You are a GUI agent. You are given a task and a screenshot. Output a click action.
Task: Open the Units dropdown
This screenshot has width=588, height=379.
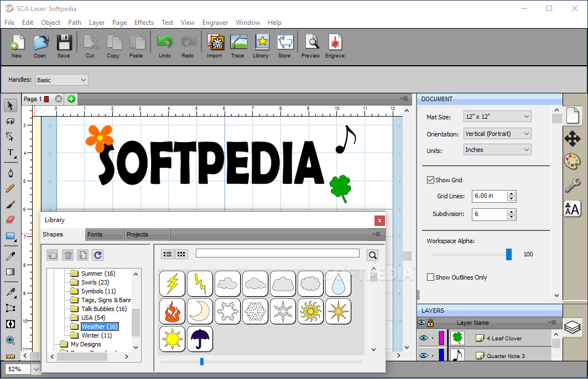point(497,150)
